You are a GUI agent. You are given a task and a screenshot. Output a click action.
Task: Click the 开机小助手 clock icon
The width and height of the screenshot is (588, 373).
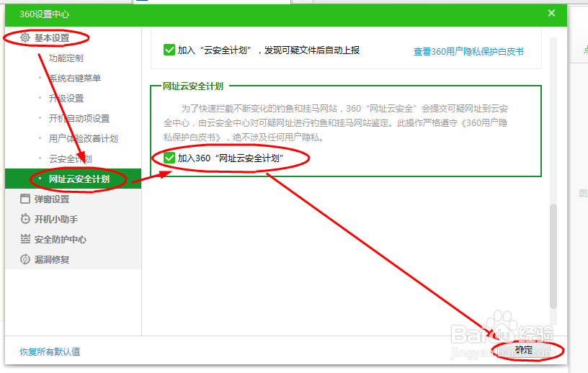25,219
